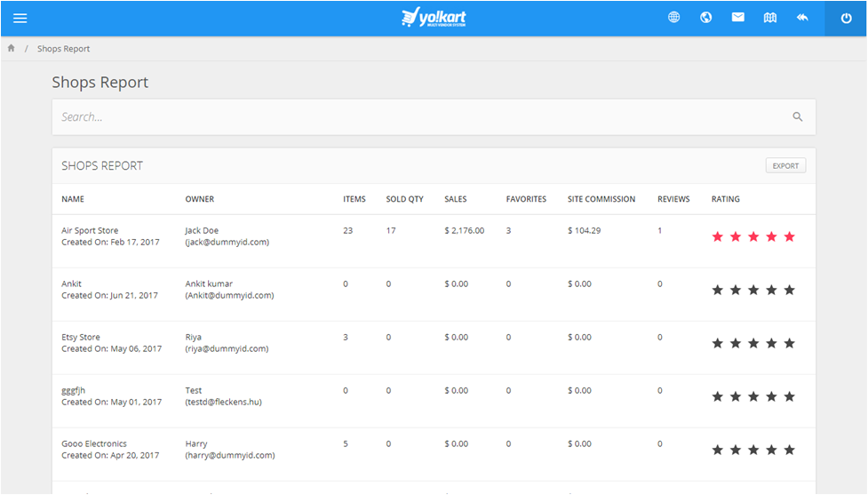
Task: Click Created On: Jun 21, 2017
Action: [109, 295]
